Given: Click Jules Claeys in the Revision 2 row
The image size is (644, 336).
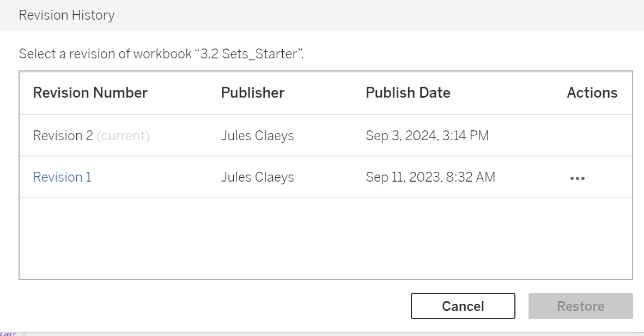Looking at the screenshot, I should [257, 136].
